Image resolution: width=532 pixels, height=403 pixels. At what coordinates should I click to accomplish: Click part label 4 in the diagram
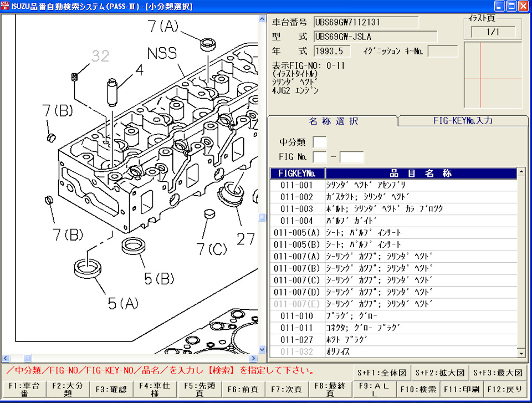[140, 70]
